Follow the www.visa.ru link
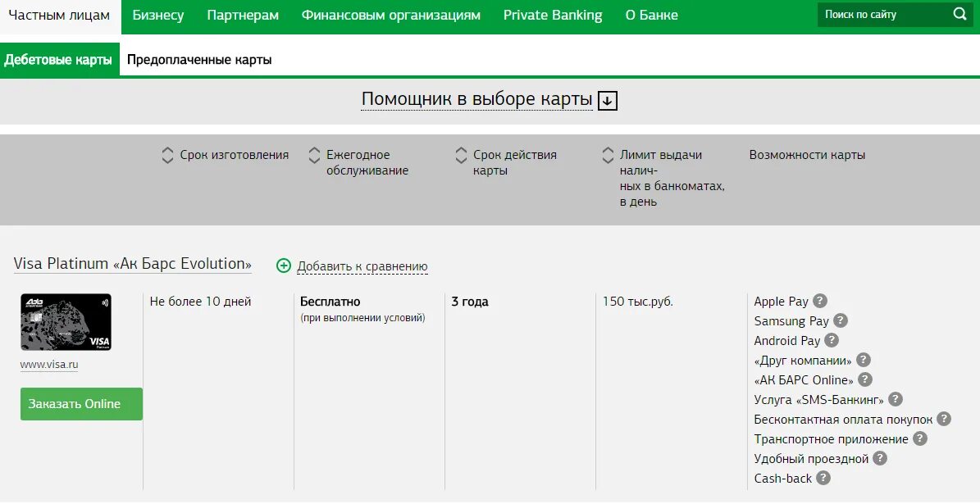The height and width of the screenshot is (504, 980). 48,365
